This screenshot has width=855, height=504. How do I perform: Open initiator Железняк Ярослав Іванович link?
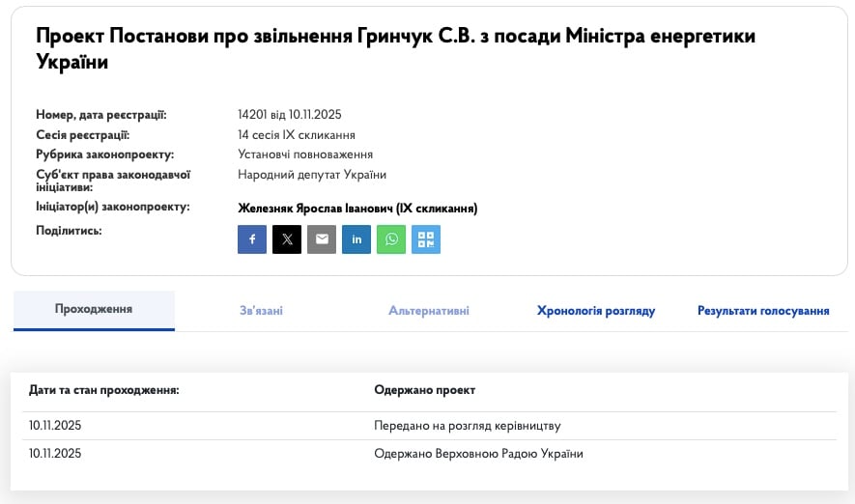(x=357, y=209)
